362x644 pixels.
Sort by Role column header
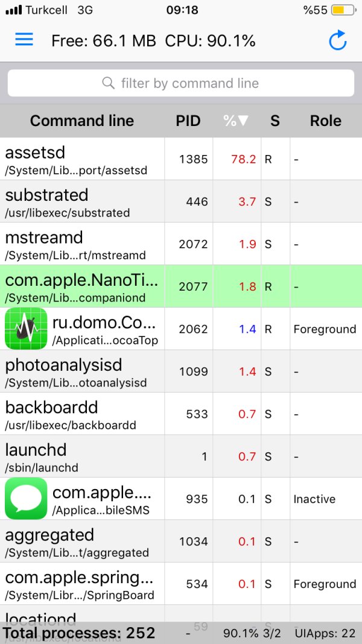[326, 121]
